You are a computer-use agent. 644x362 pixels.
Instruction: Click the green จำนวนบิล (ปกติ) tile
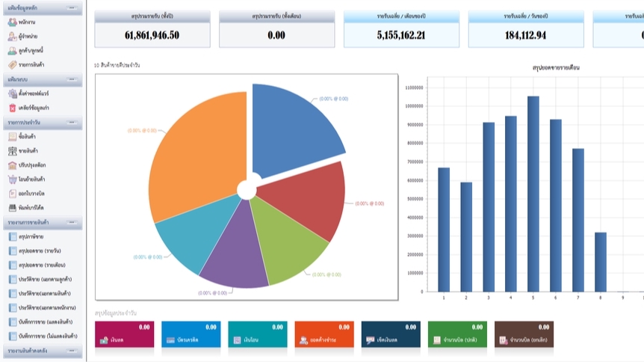point(457,334)
